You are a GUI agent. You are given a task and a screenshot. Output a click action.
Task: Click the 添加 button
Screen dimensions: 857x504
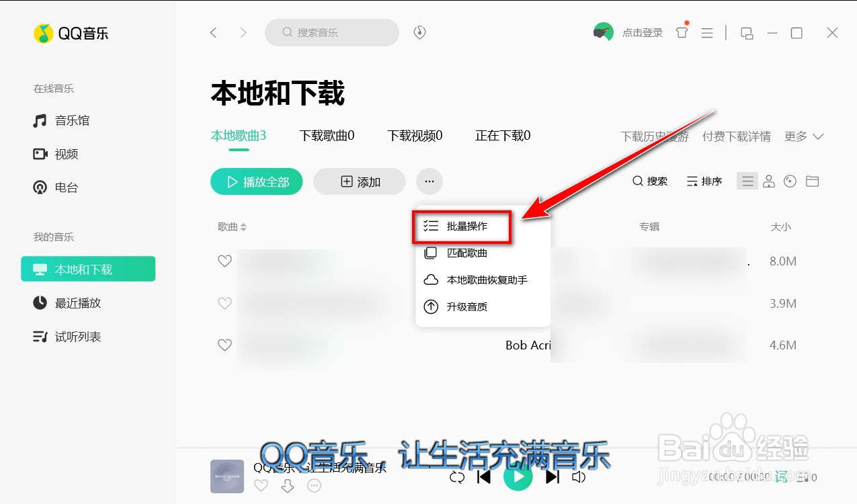pos(360,181)
